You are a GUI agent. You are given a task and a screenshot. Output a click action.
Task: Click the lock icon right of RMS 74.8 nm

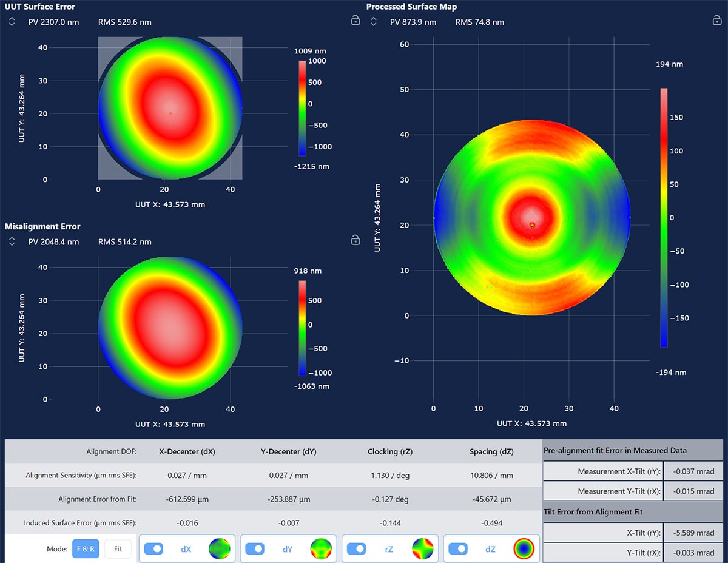click(718, 21)
